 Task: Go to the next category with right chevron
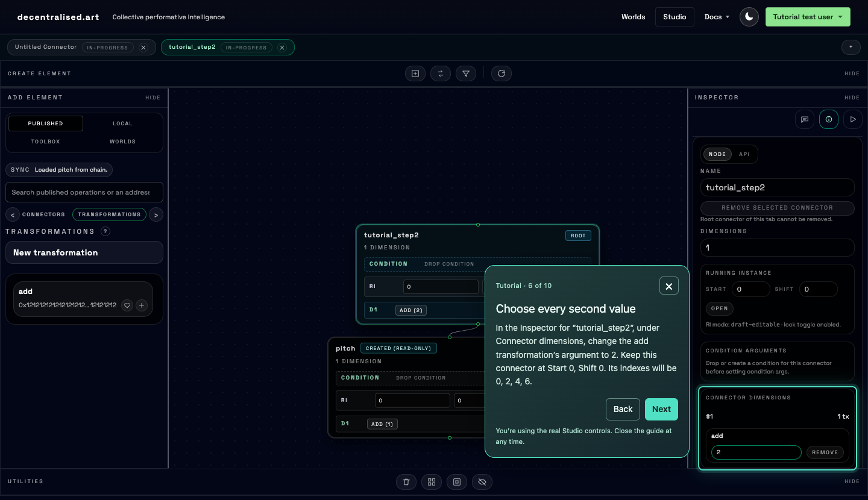(x=156, y=214)
